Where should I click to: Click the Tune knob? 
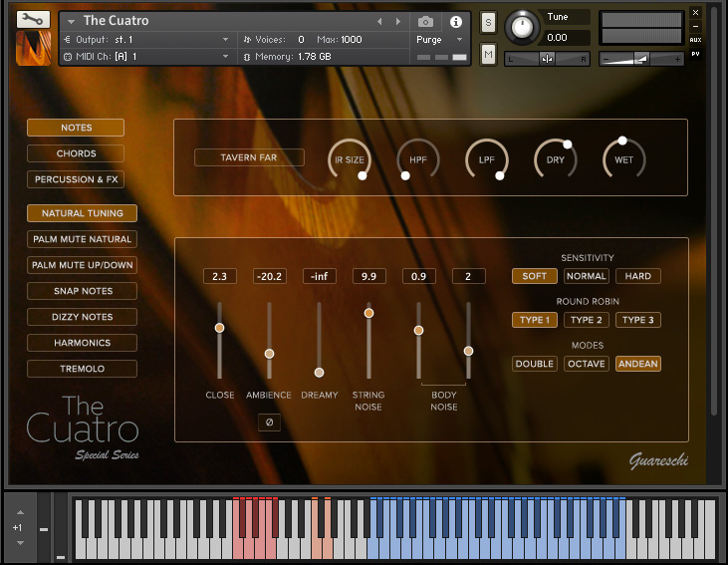(x=522, y=27)
